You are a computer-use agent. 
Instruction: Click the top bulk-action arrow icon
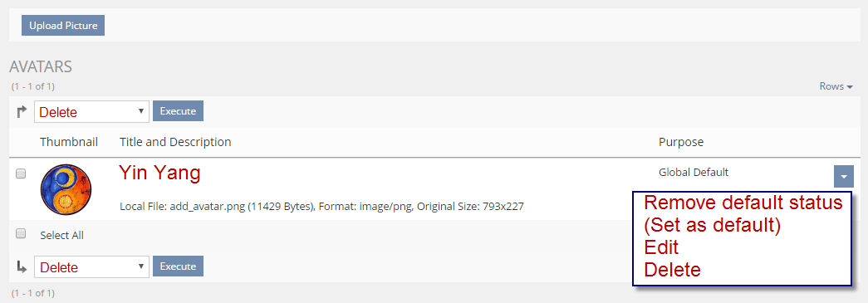22,112
